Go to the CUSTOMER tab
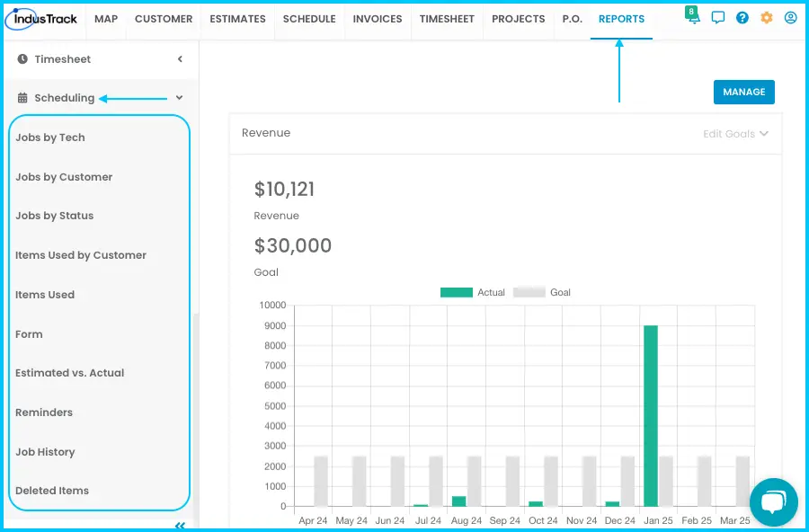This screenshot has width=809, height=532. point(164,19)
